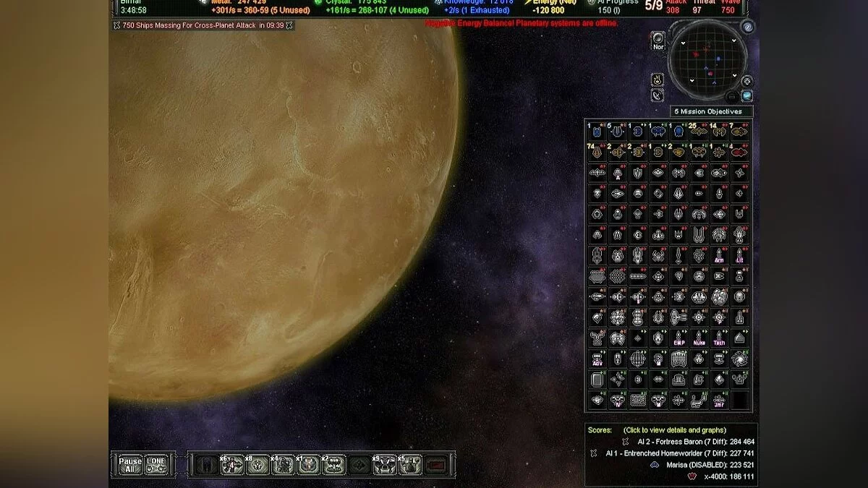Select the Tech warhead icon
Screen dimensions: 868x488
[718, 338]
